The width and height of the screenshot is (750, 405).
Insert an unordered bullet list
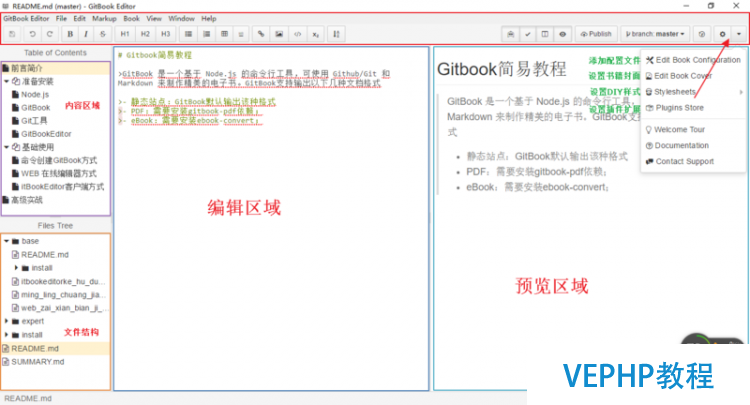pyautogui.click(x=188, y=34)
